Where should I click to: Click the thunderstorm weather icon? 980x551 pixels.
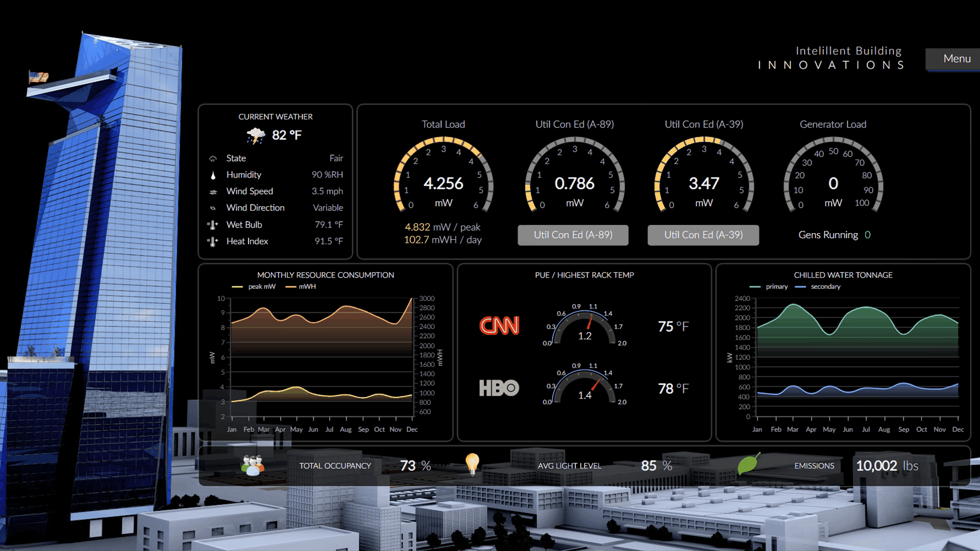coord(256,136)
